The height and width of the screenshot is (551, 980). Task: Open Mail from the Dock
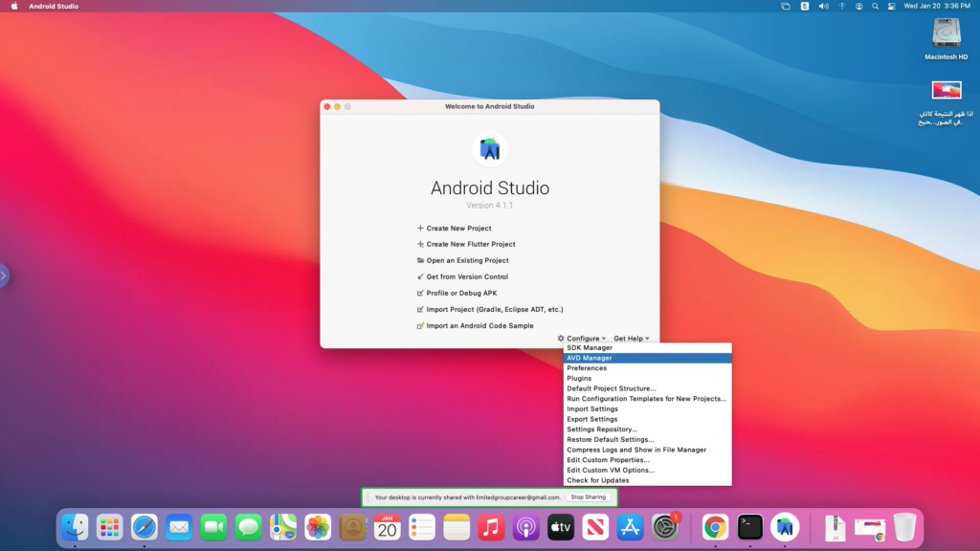tap(179, 527)
